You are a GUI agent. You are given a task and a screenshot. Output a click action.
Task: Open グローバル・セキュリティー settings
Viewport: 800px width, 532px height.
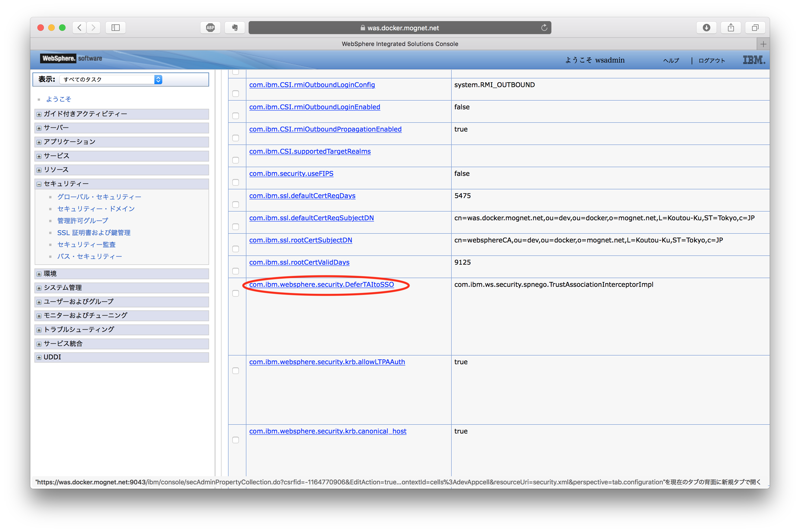99,197
